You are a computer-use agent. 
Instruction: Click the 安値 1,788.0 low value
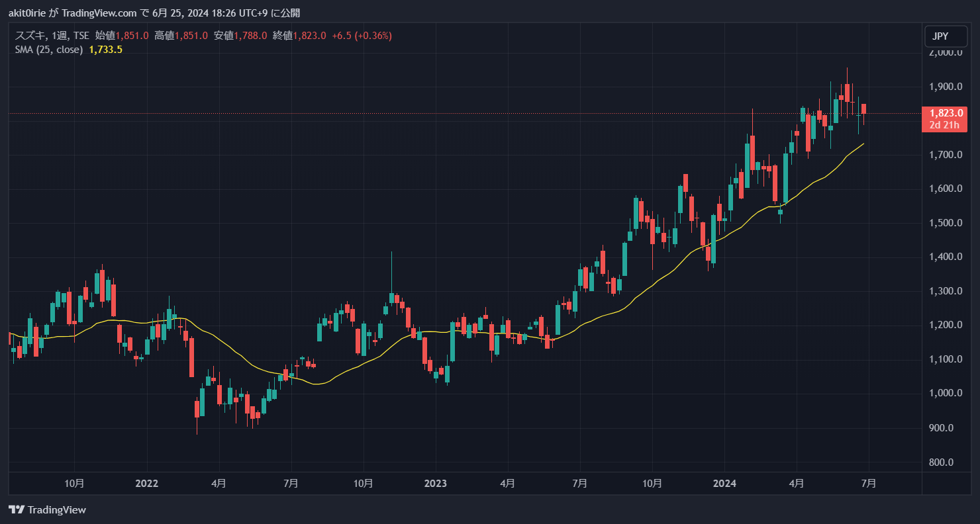tap(240, 36)
